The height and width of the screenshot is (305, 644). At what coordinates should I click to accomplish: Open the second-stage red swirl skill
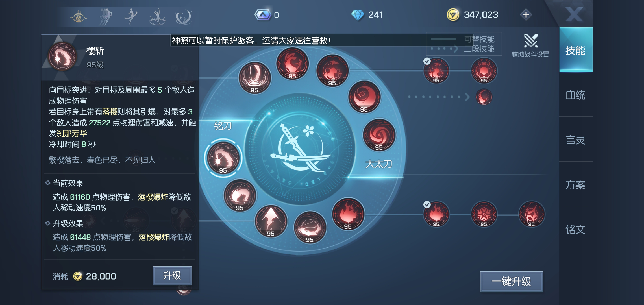click(x=484, y=97)
